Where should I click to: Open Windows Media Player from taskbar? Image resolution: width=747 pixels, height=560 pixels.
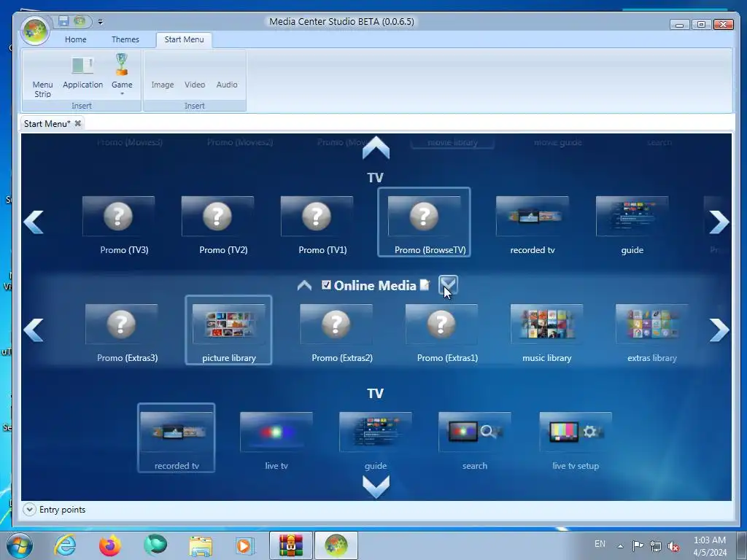click(x=245, y=545)
